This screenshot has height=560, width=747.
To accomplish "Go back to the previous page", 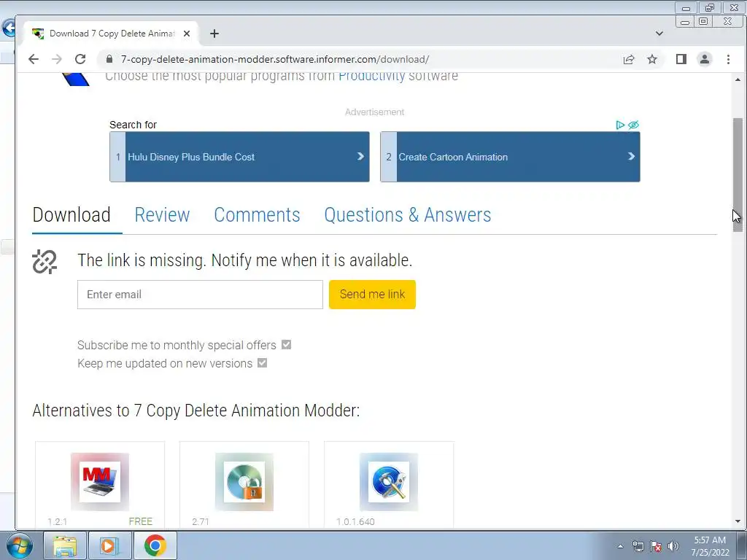I will [x=34, y=59].
